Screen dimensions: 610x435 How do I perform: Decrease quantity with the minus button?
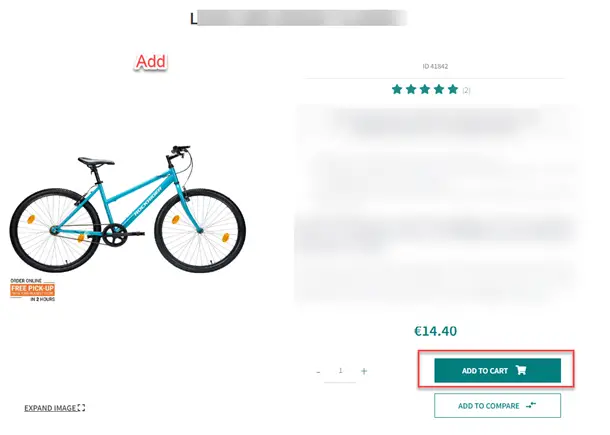tap(318, 372)
